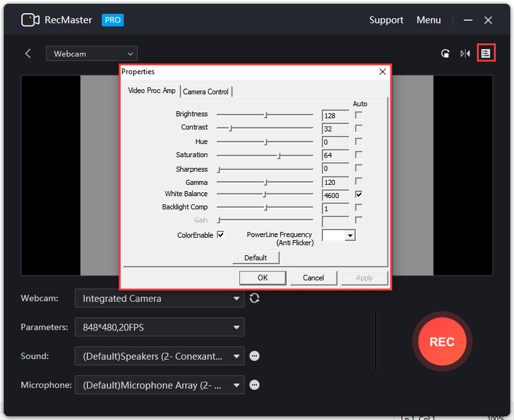This screenshot has width=514, height=420.
Task: Click the White Balance slider thumb
Action: [x=264, y=194]
